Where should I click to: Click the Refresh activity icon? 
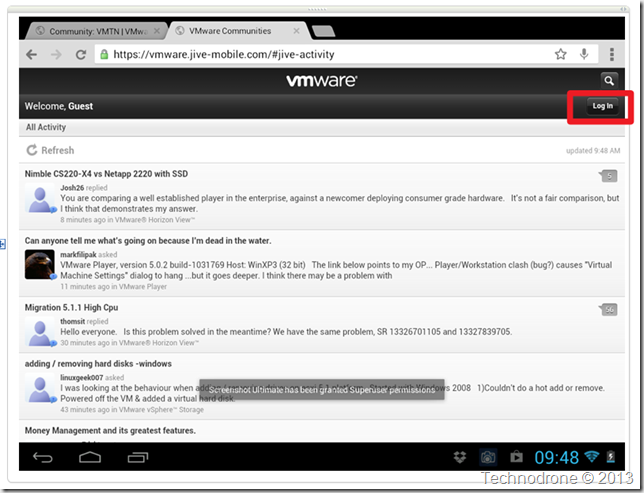click(x=32, y=150)
